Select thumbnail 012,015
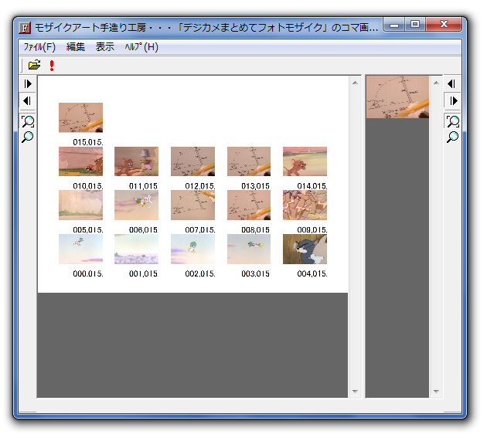 tap(192, 161)
